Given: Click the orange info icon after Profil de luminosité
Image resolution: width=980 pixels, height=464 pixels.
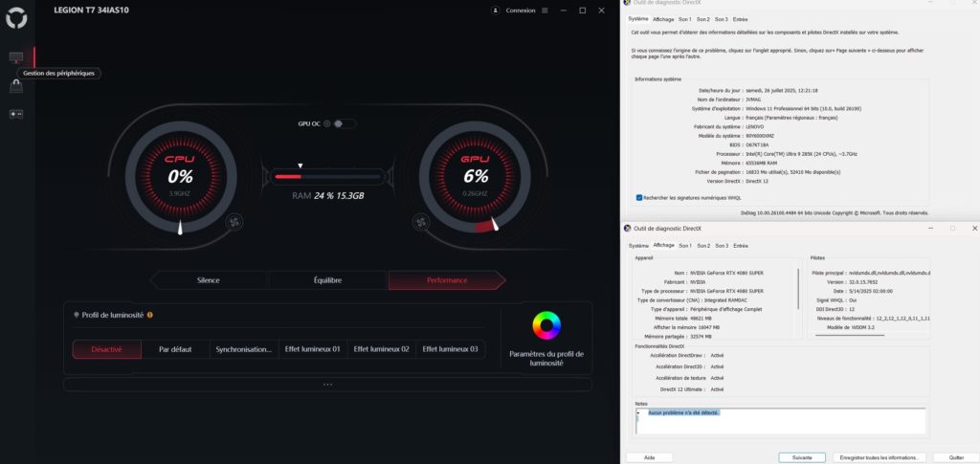Looking at the screenshot, I should (150, 316).
